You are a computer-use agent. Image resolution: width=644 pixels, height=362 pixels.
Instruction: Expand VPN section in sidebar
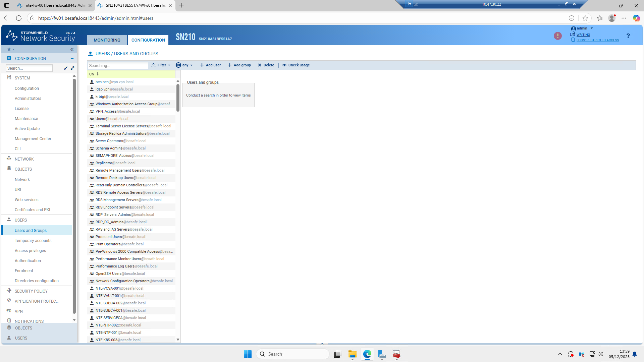(x=18, y=311)
